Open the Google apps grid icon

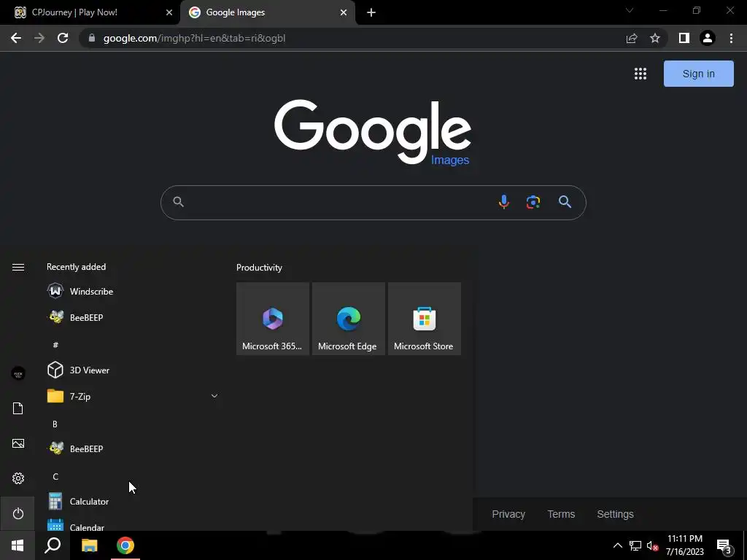(640, 74)
